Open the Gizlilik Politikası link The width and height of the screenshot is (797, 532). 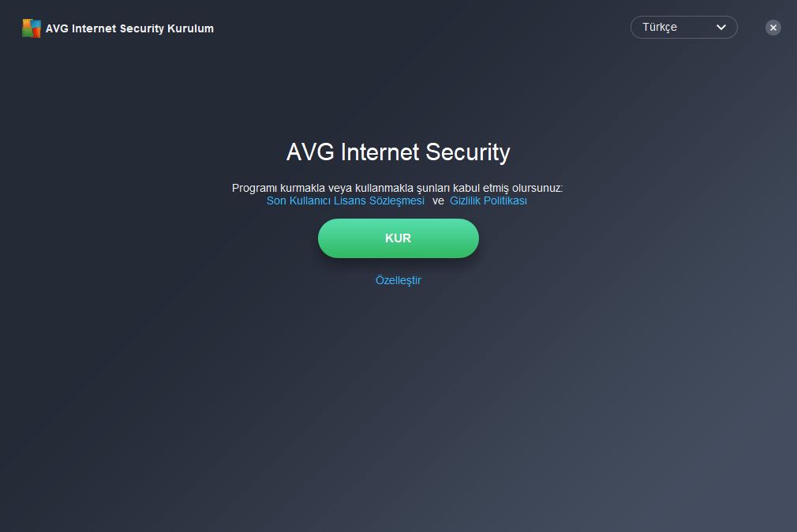click(488, 201)
